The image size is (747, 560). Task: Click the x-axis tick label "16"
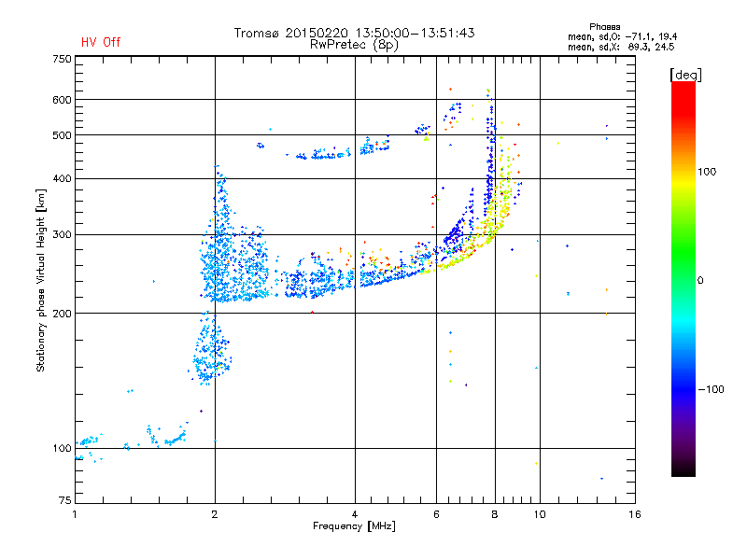click(x=635, y=514)
